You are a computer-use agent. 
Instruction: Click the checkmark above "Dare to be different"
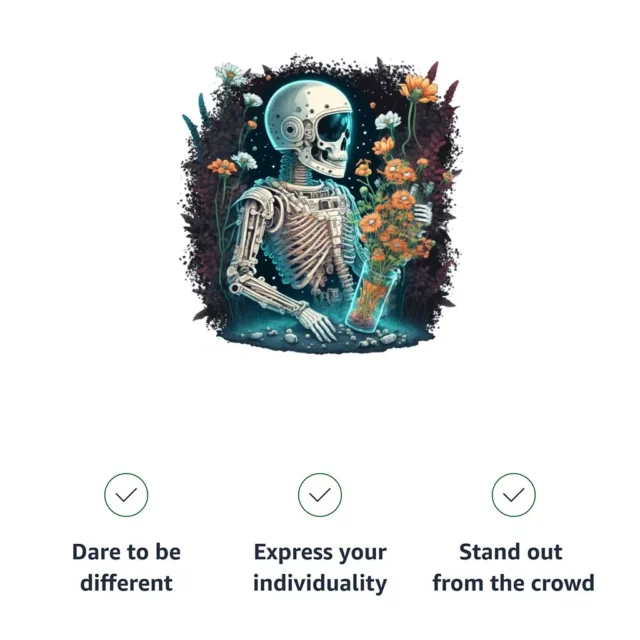[126, 495]
